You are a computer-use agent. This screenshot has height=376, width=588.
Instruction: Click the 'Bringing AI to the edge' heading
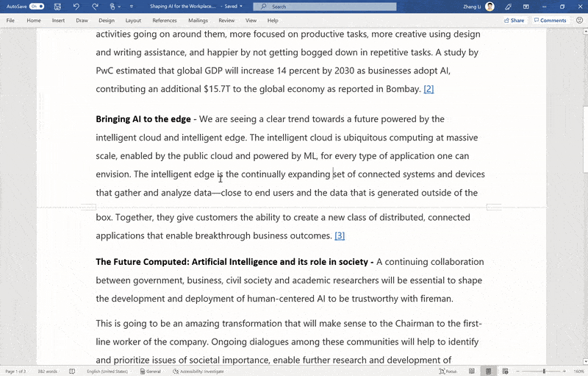click(x=143, y=119)
